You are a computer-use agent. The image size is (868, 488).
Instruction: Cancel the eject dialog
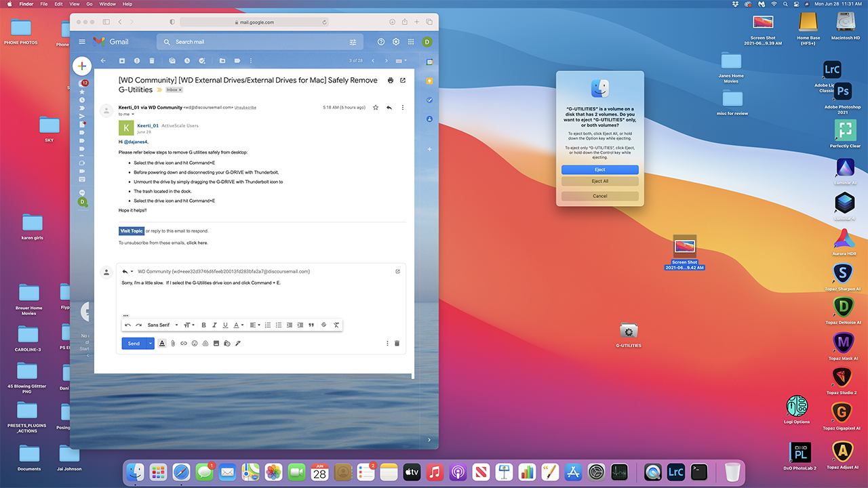tap(600, 196)
